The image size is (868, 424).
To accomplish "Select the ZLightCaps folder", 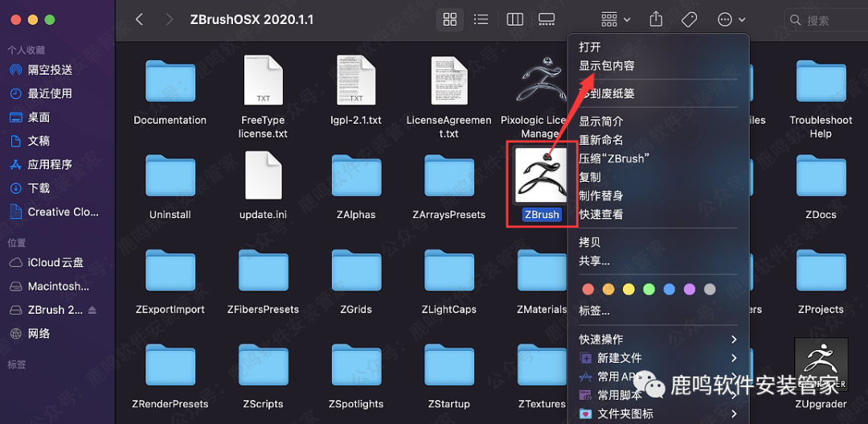I will pyautogui.click(x=449, y=271).
